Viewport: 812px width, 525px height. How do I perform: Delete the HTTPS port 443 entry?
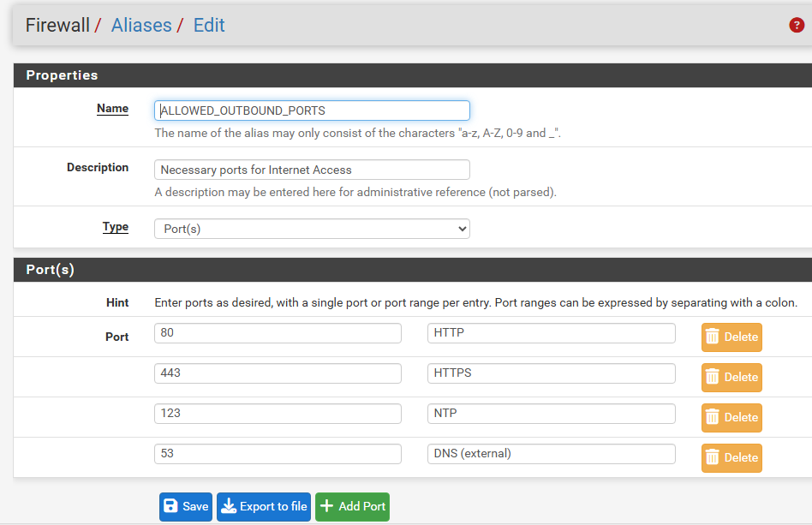(731, 378)
